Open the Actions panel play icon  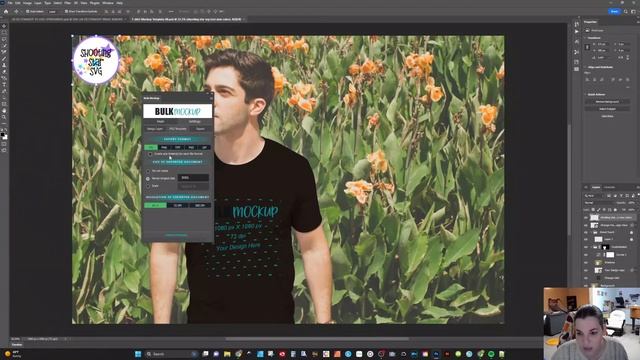point(576,31)
